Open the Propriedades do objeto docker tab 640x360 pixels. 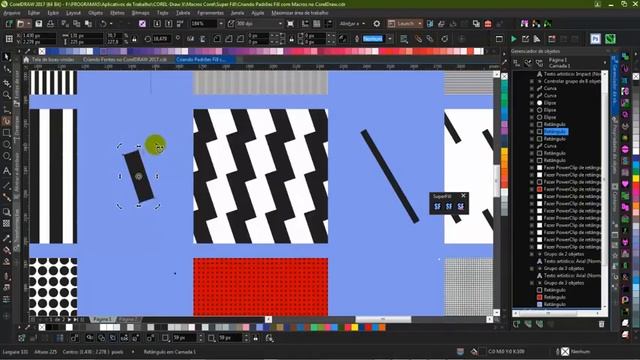click(615, 145)
